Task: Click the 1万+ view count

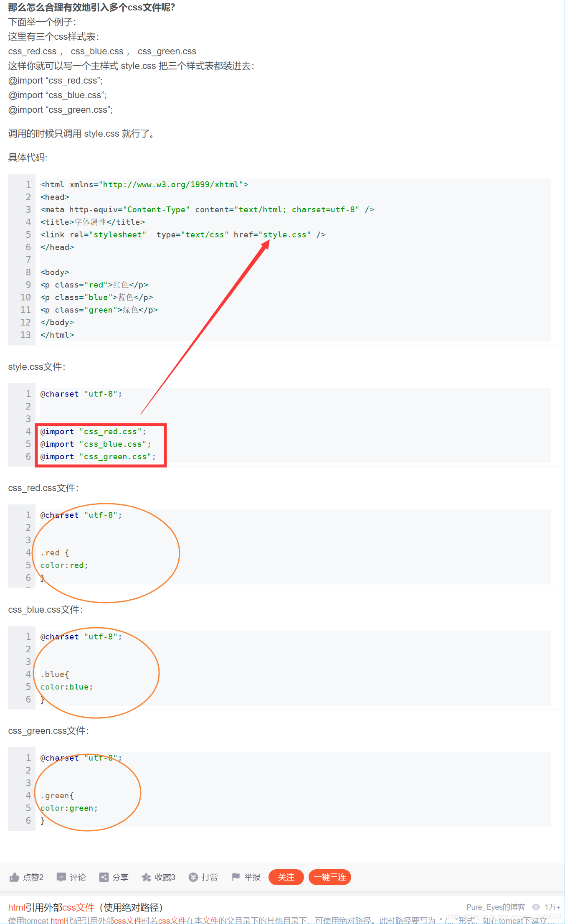Action: point(552,907)
